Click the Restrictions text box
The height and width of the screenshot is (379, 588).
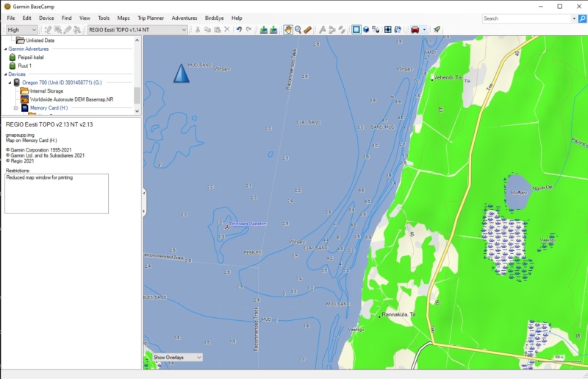(57, 194)
